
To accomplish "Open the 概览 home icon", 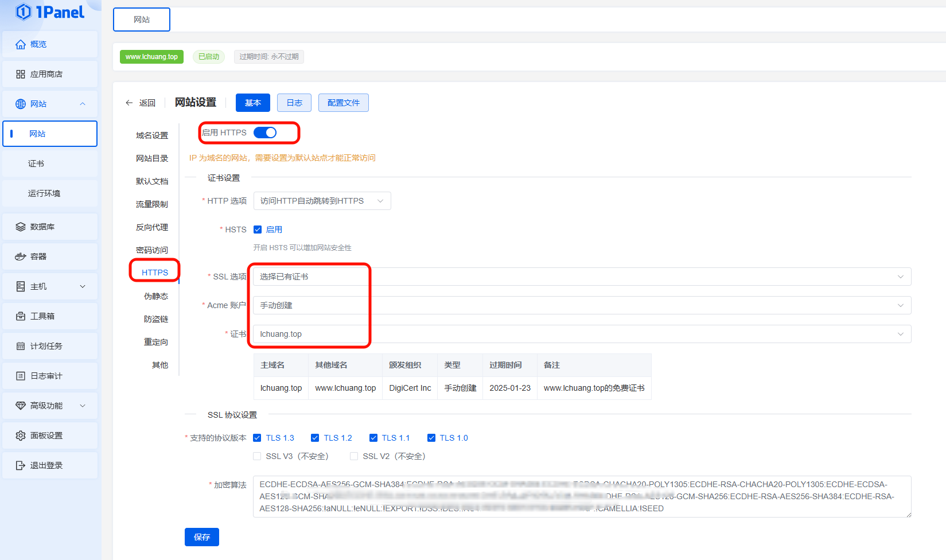I will pyautogui.click(x=21, y=44).
